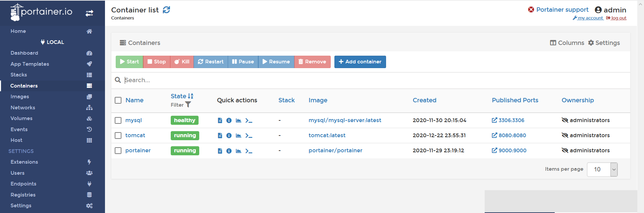Click the Events history icon
This screenshot has width=644, height=213.
[89, 129]
